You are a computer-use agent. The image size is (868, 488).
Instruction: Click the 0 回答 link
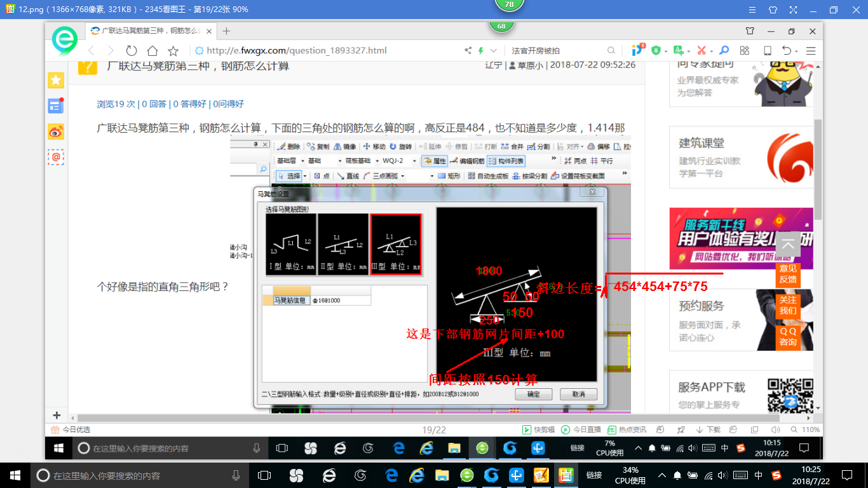click(x=154, y=104)
